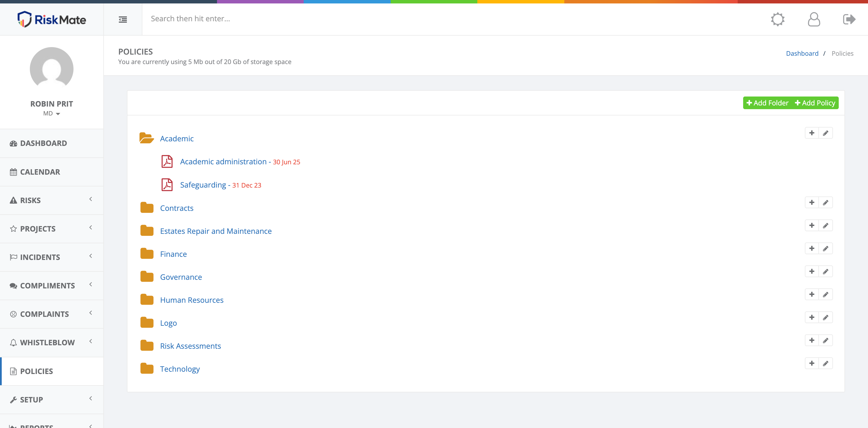This screenshot has height=428, width=868.
Task: Click the plus icon for Technology folder
Action: [812, 363]
